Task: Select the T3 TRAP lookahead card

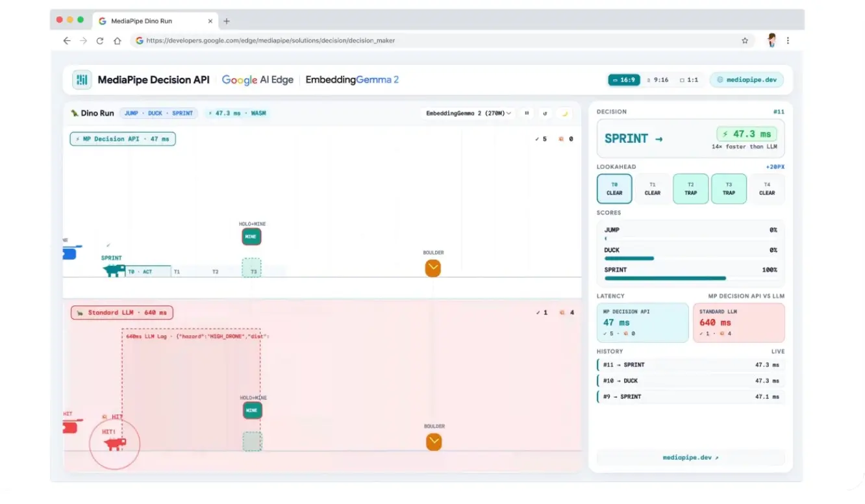Action: [729, 188]
